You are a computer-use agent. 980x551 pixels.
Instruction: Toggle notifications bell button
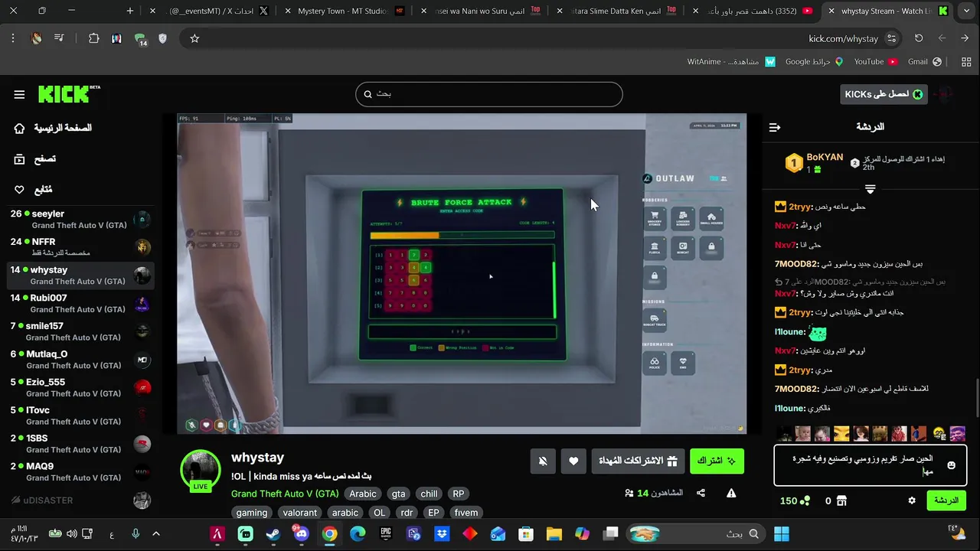click(x=543, y=461)
